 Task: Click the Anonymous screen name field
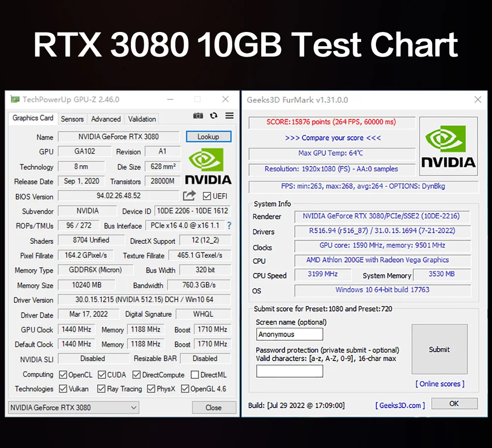point(289,334)
